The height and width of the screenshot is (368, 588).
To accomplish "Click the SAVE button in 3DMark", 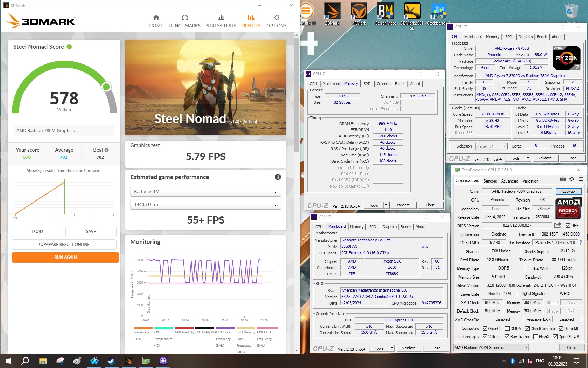I will point(91,231).
